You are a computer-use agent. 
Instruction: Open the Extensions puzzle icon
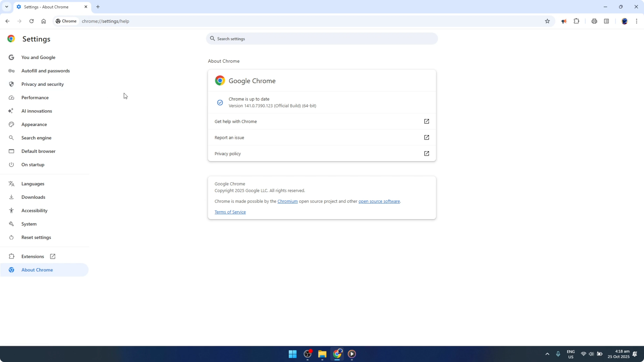(576, 21)
